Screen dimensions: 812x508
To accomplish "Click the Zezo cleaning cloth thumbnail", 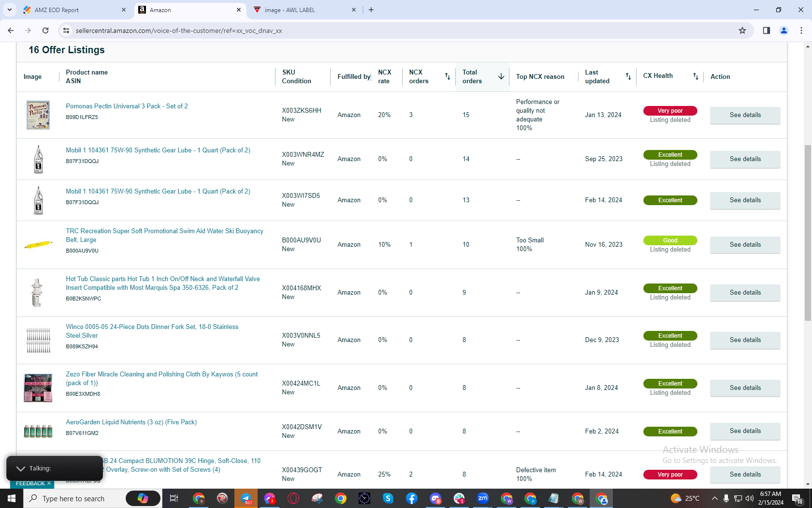I will [38, 388].
